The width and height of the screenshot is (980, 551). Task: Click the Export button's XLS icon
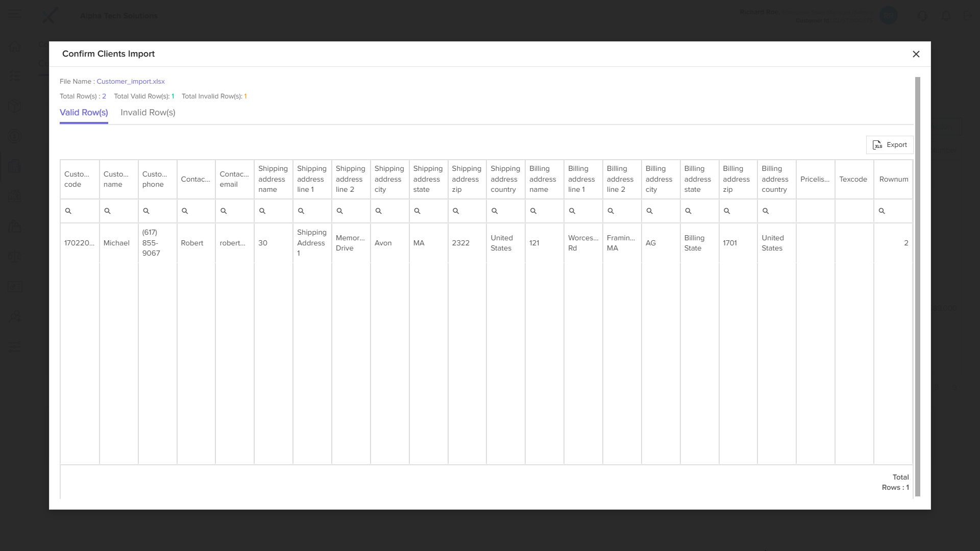tap(877, 145)
